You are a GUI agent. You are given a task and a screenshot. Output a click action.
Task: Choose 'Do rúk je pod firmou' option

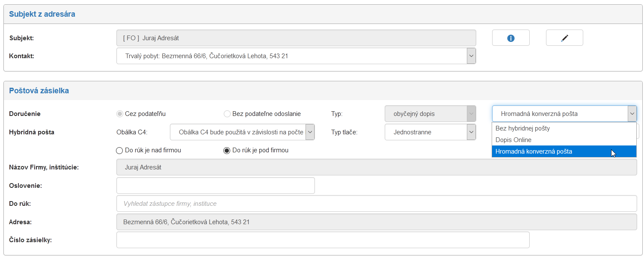pyautogui.click(x=227, y=151)
